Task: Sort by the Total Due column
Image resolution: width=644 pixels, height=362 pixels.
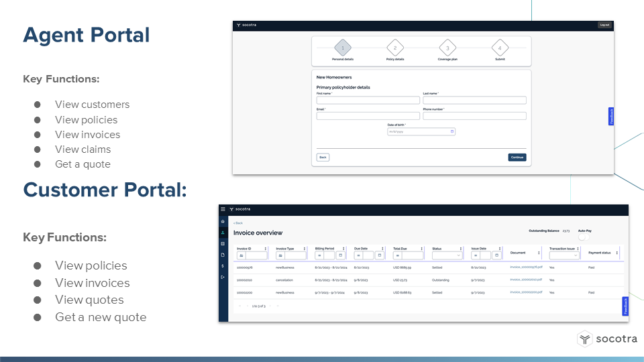Action: click(x=421, y=249)
